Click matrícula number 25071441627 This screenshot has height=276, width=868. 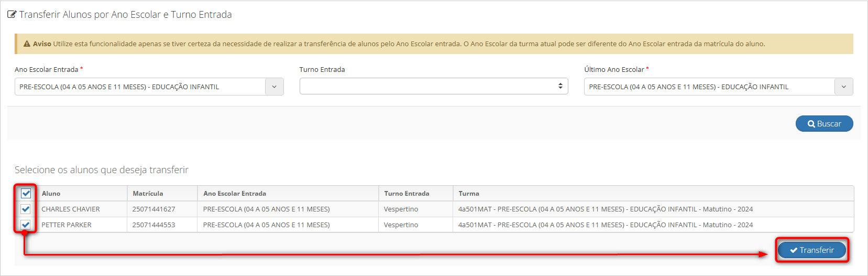pyautogui.click(x=153, y=209)
